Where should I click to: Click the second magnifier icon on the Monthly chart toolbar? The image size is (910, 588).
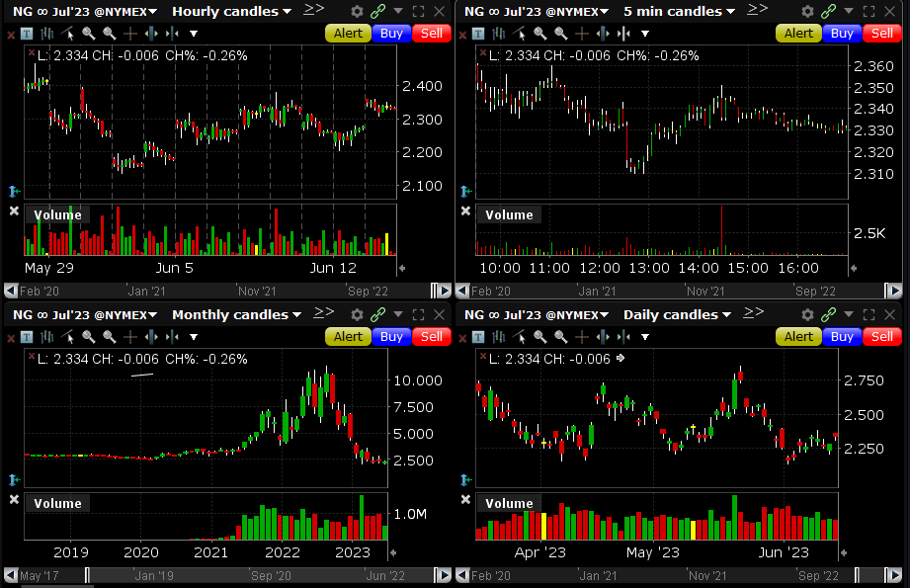pyautogui.click(x=109, y=336)
